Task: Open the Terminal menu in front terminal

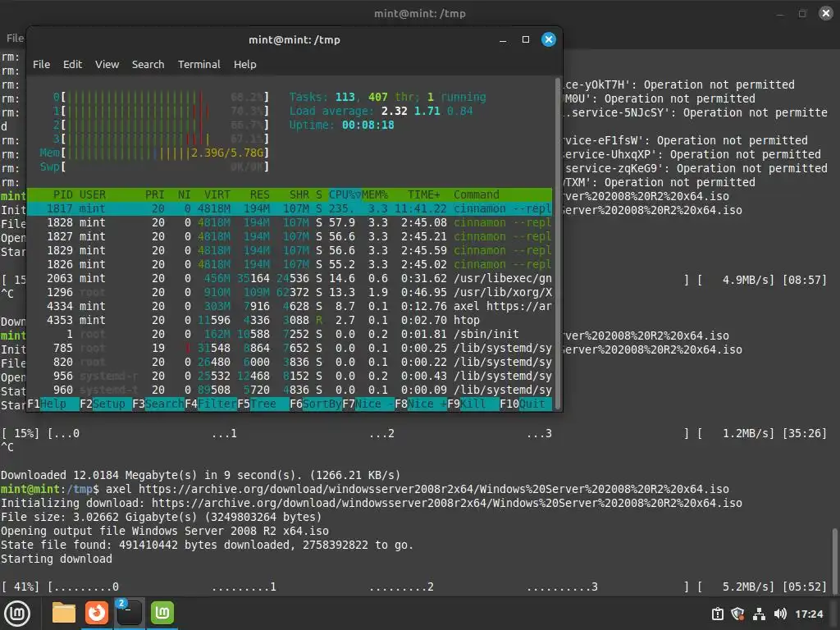Action: [x=199, y=64]
